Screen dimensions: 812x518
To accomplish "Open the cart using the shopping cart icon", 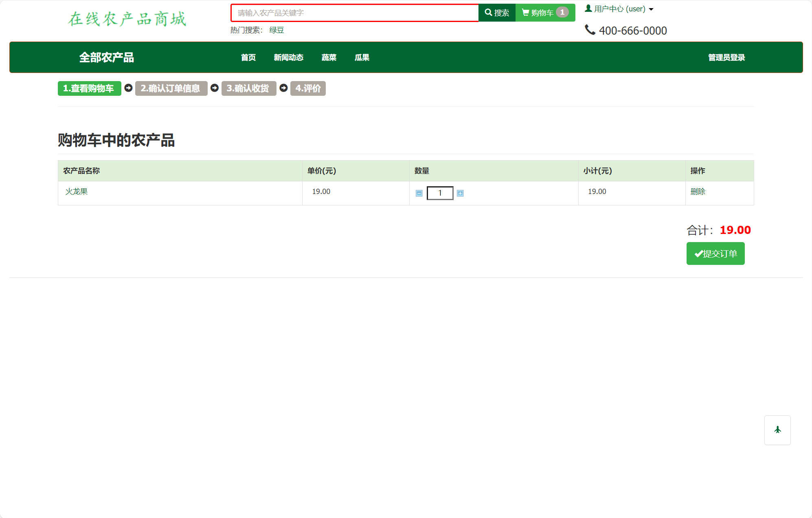I will point(525,13).
